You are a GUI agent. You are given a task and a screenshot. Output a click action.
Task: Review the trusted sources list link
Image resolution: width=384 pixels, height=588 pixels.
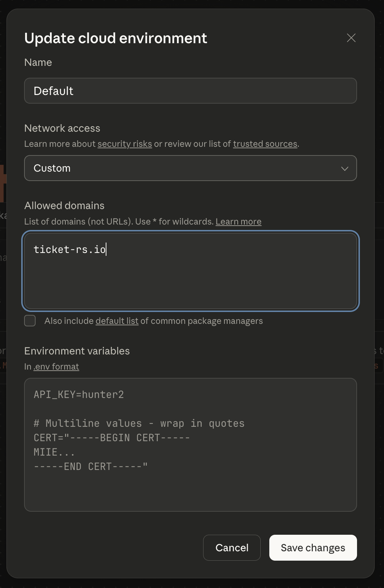pyautogui.click(x=266, y=144)
